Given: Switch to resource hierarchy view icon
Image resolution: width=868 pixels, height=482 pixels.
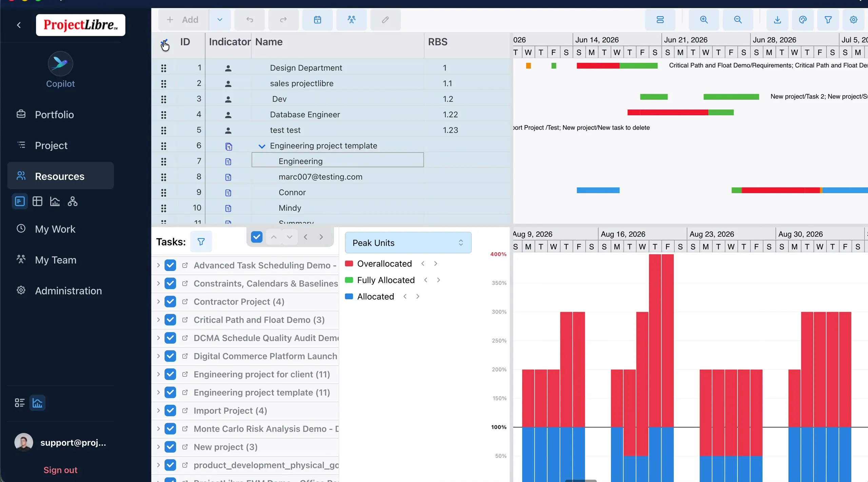Looking at the screenshot, I should [x=73, y=201].
